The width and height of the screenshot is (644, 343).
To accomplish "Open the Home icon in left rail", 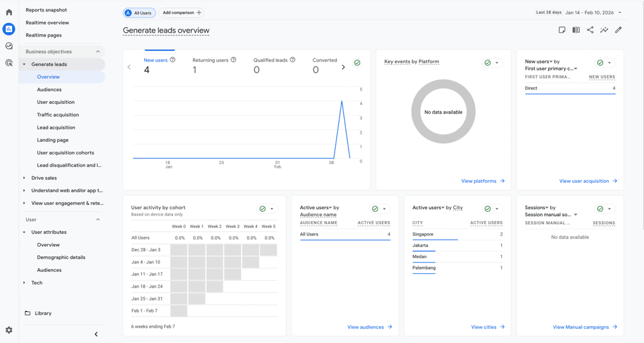I will click(x=9, y=13).
